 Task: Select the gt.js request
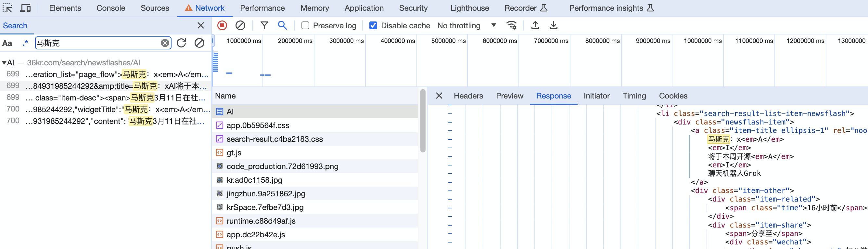[x=234, y=153]
